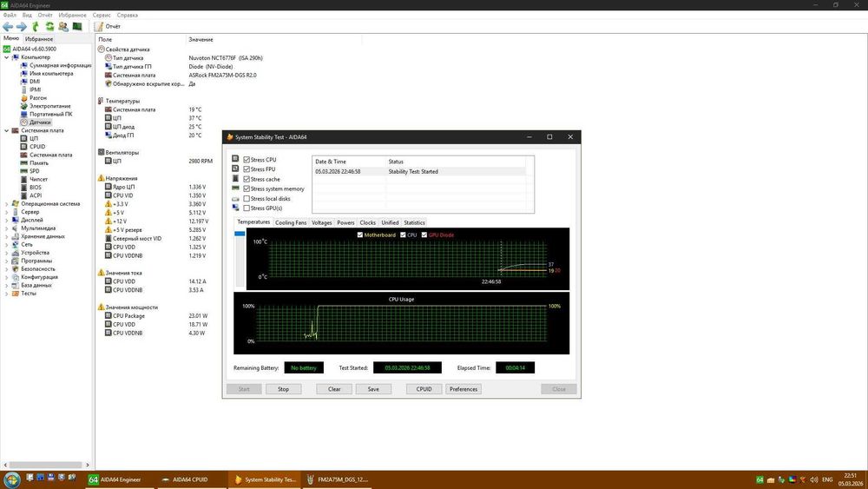Select the SPD tree item

tap(35, 171)
